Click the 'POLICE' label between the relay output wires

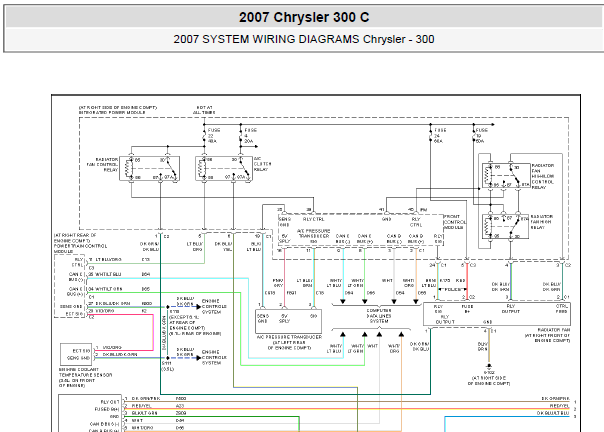[453, 289]
